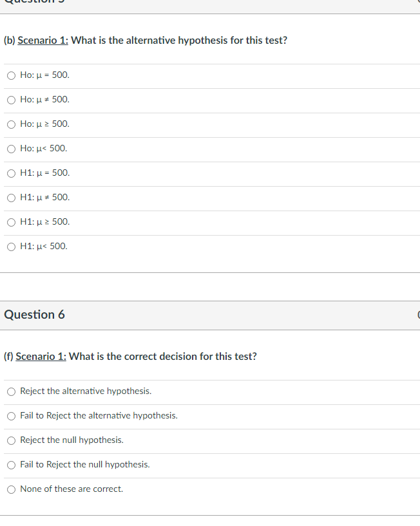Select 'Fail to Reject the null hypothesis' option
This screenshot has height=526, width=420.
[x=11, y=464]
